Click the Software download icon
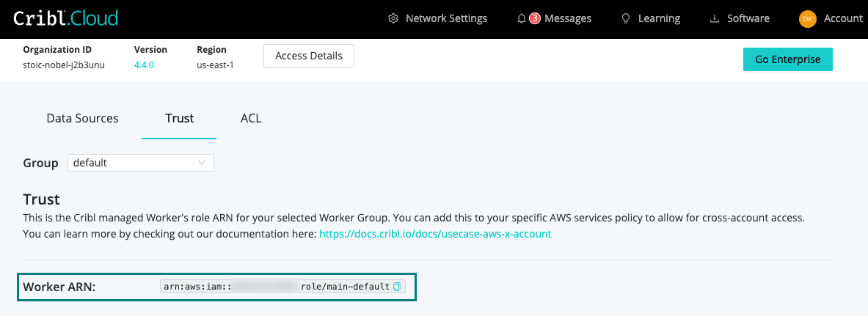 715,18
